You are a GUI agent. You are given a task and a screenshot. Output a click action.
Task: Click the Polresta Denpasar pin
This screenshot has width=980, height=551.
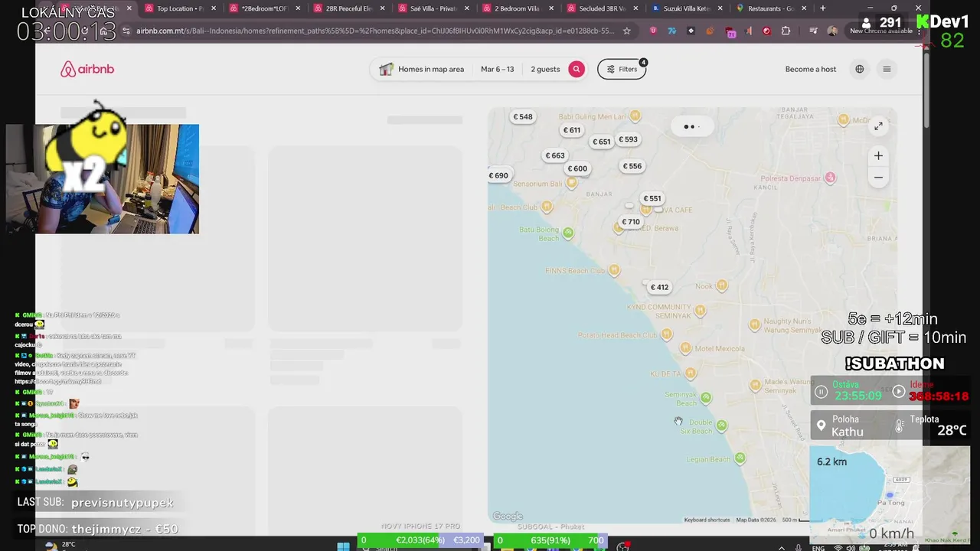(x=830, y=178)
